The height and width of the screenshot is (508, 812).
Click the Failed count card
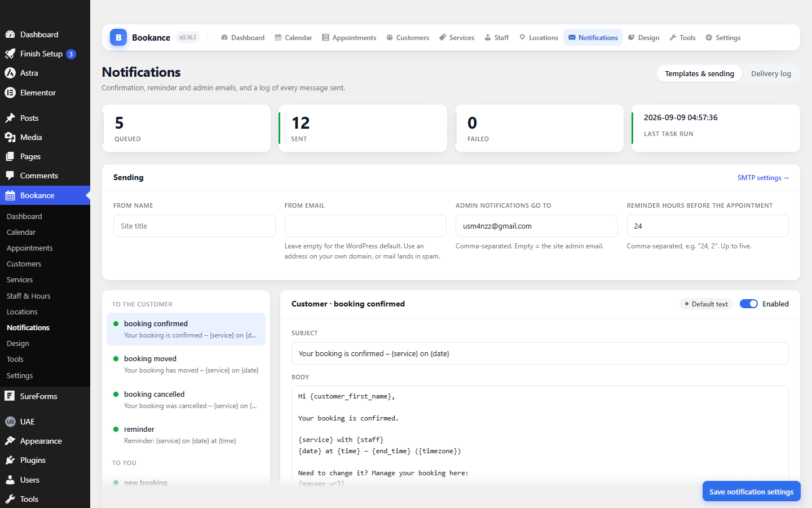(x=539, y=128)
